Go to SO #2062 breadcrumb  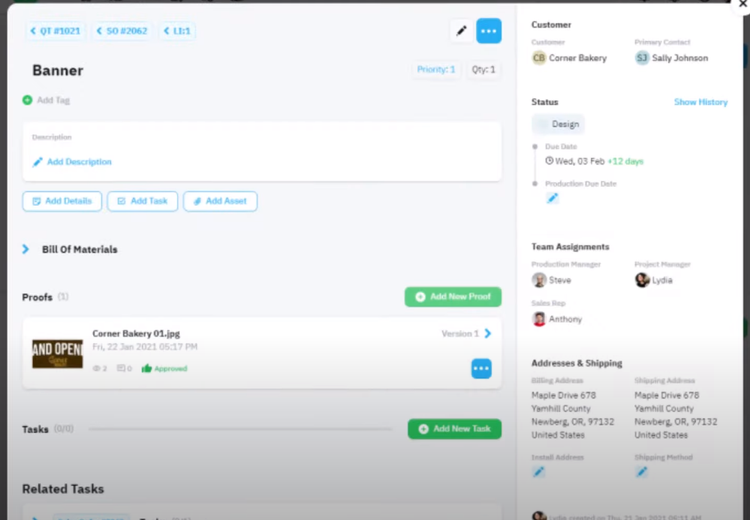122,31
